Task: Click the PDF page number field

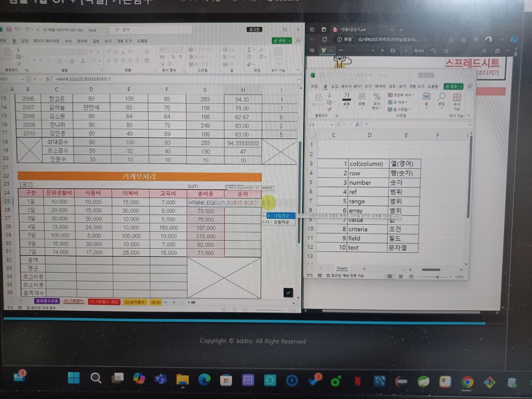Action: (406, 51)
